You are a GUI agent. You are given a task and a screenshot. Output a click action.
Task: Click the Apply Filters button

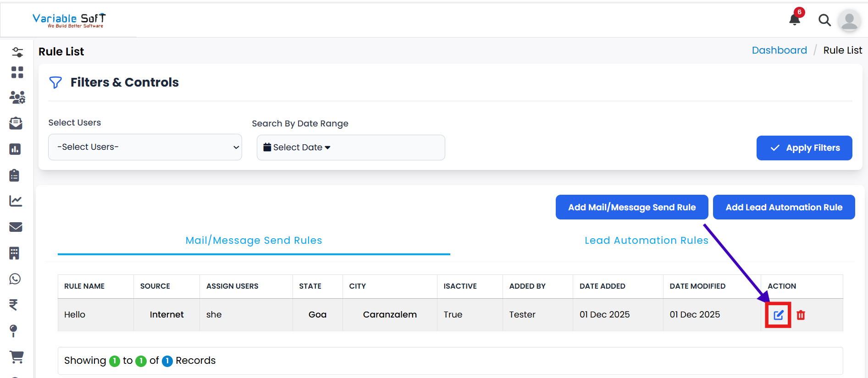tap(804, 148)
